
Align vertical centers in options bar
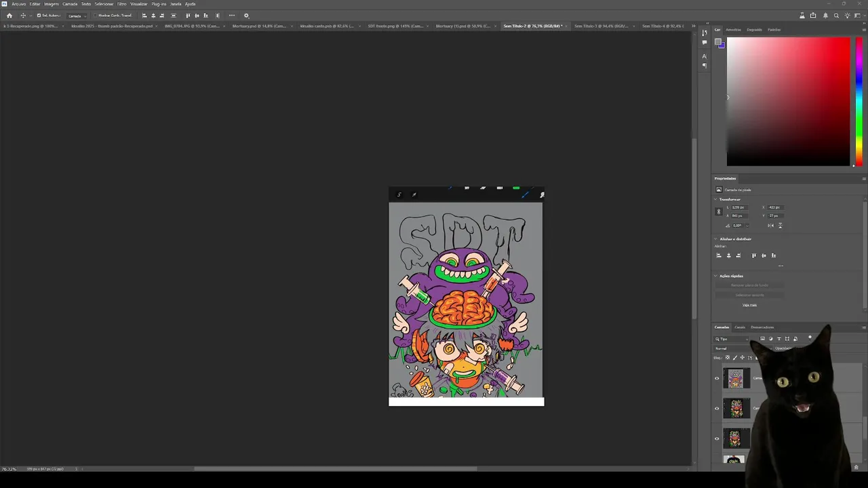coord(197,16)
